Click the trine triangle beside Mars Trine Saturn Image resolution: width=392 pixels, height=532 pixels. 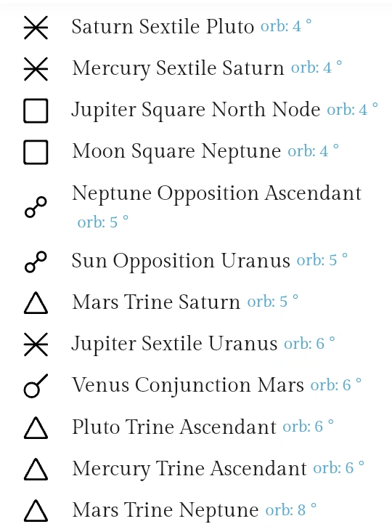[36, 303]
